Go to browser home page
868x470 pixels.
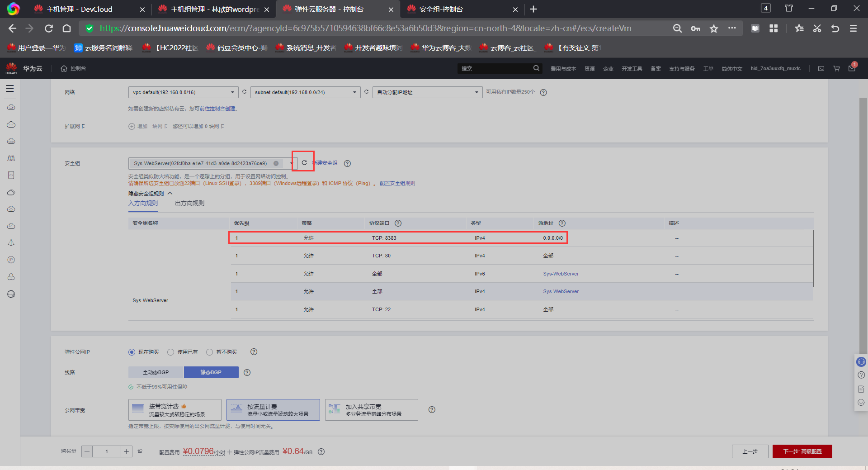67,28
